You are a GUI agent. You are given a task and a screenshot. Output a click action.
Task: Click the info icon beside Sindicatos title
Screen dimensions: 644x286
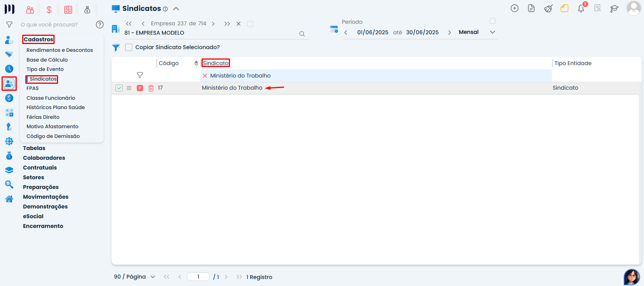[165, 9]
